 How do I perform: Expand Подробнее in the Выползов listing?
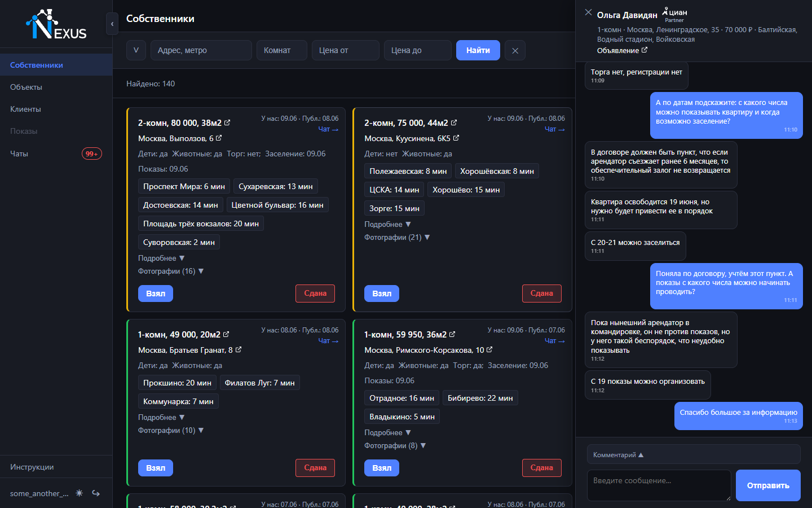tap(161, 258)
